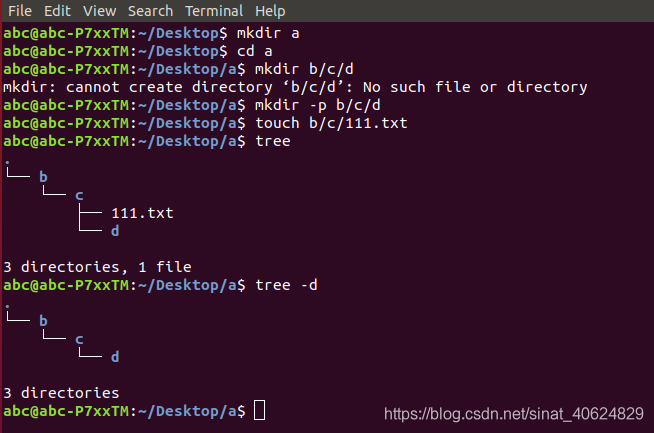The height and width of the screenshot is (433, 654).
Task: Click the failed 'mkdir b/c/d' command without -p
Action: click(304, 69)
